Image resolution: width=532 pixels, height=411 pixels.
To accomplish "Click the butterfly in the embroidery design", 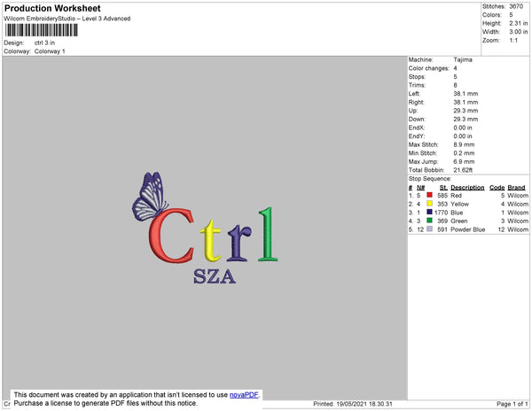I will 149,197.
